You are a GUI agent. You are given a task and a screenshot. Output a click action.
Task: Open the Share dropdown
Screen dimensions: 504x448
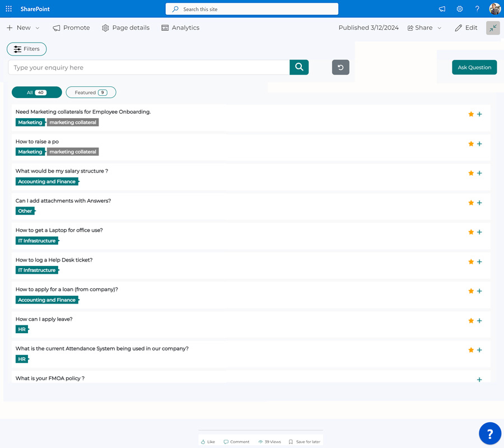pos(424,27)
